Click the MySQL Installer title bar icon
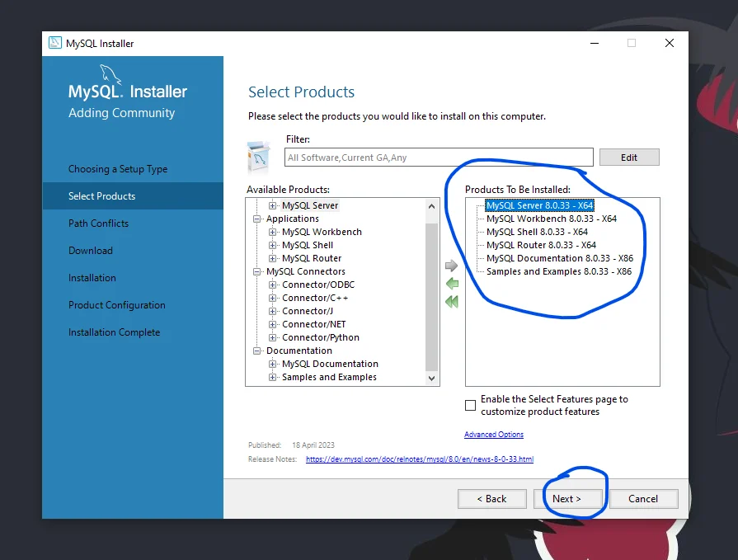Image resolution: width=738 pixels, height=560 pixels. [x=56, y=42]
